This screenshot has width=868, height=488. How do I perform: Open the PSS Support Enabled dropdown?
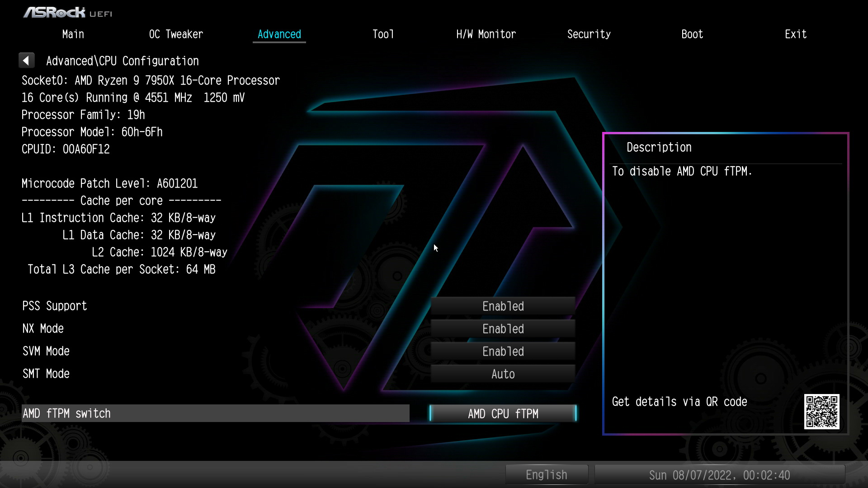coord(503,306)
